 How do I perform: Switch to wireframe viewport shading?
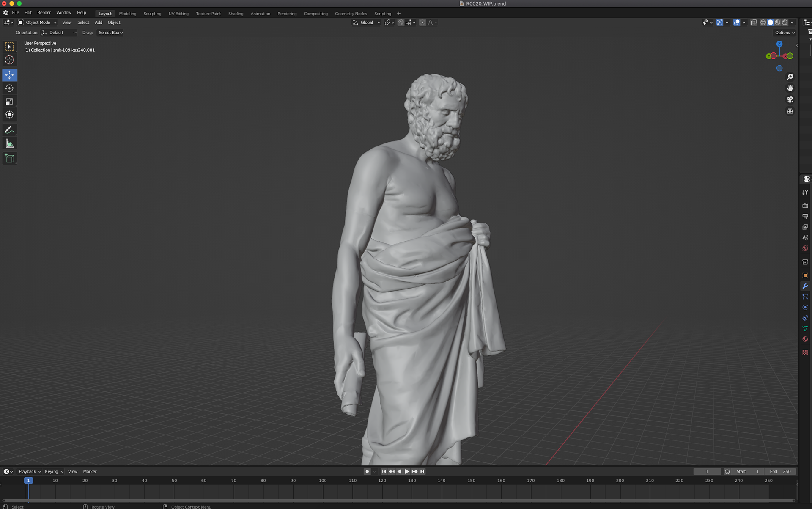click(763, 22)
